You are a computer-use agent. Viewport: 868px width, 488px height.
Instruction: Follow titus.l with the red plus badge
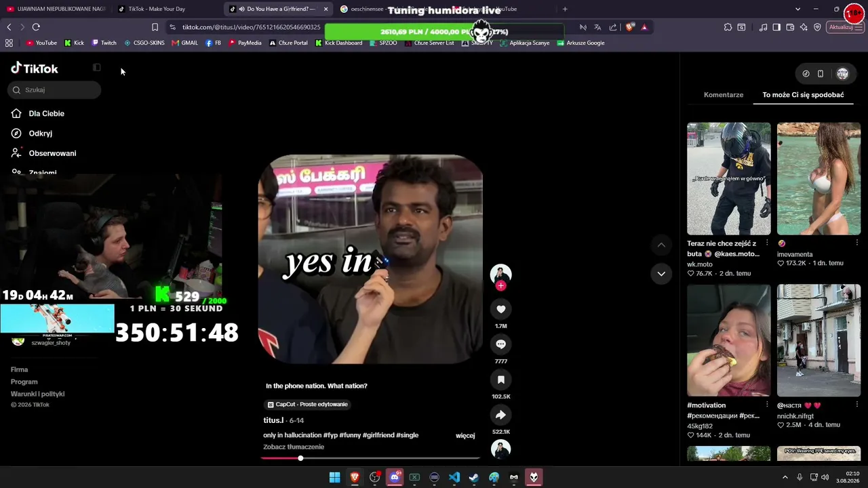(x=501, y=286)
